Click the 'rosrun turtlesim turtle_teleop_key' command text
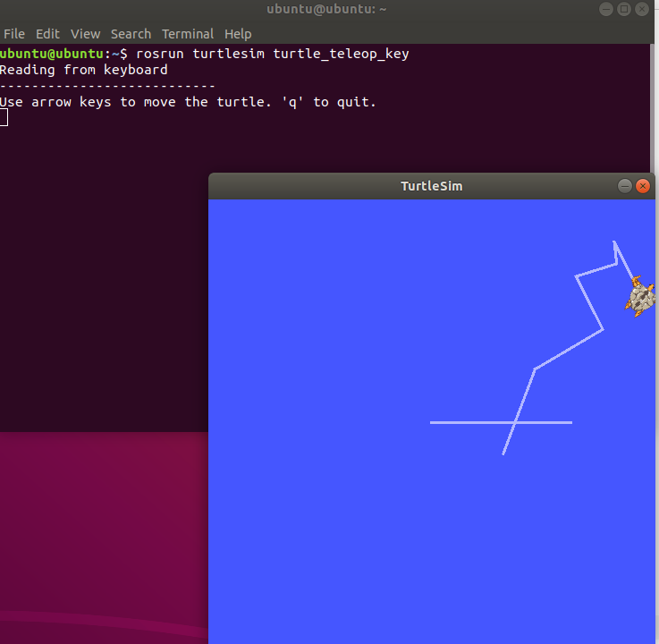 [273, 54]
